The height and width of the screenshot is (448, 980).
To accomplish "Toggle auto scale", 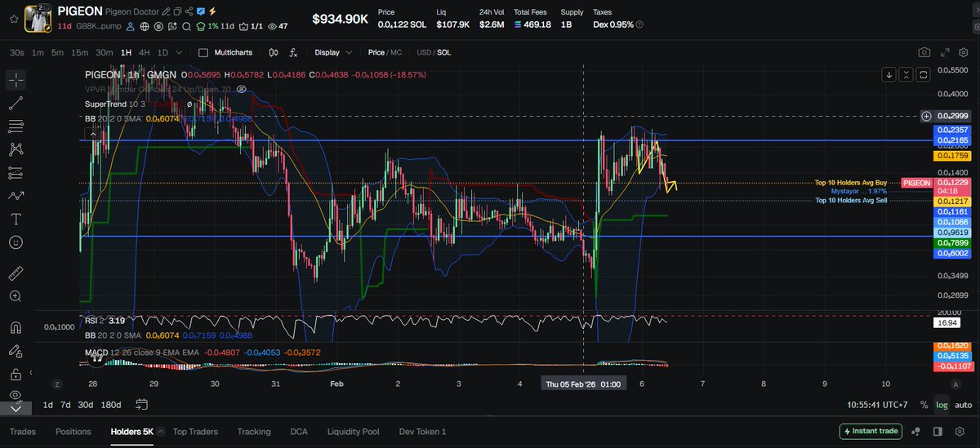I will click(963, 405).
